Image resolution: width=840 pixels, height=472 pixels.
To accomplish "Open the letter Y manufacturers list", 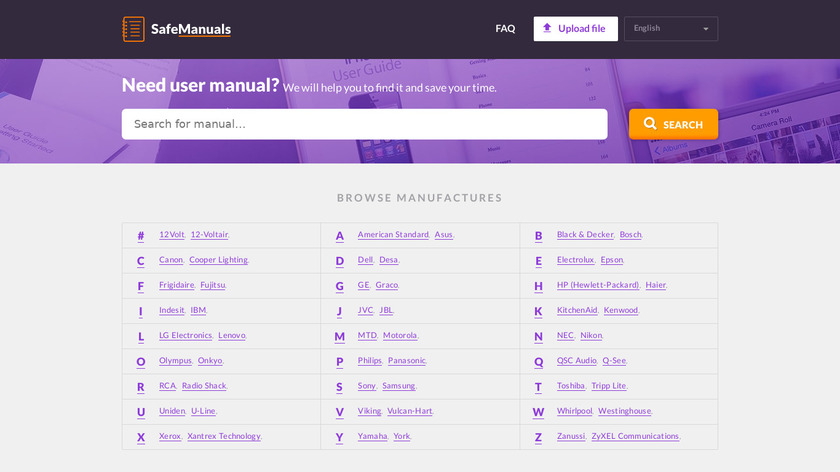I will point(340,437).
